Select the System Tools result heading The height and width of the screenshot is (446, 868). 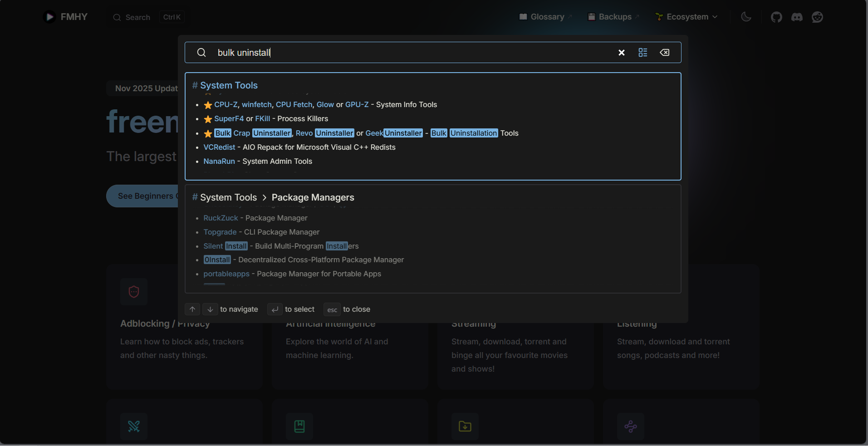click(229, 85)
